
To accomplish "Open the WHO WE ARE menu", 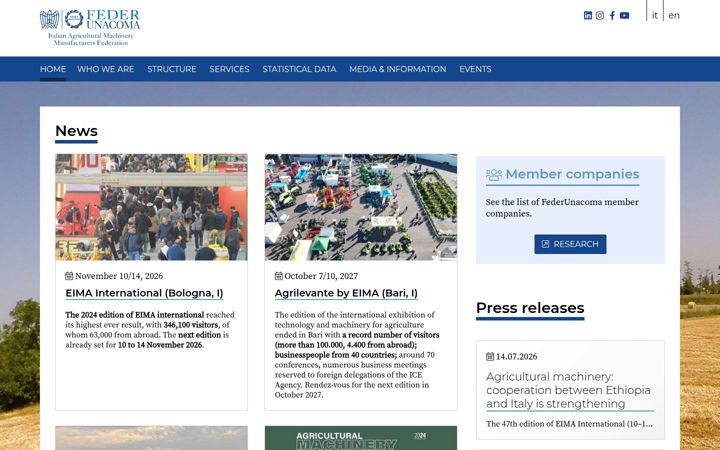I will click(106, 69).
